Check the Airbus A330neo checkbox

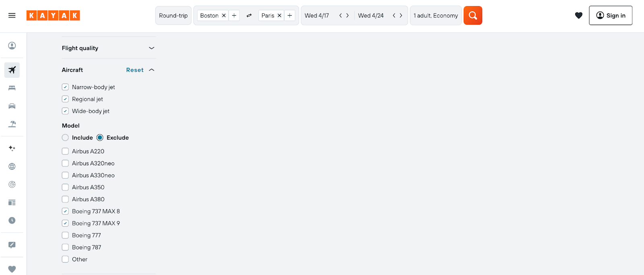point(65,175)
